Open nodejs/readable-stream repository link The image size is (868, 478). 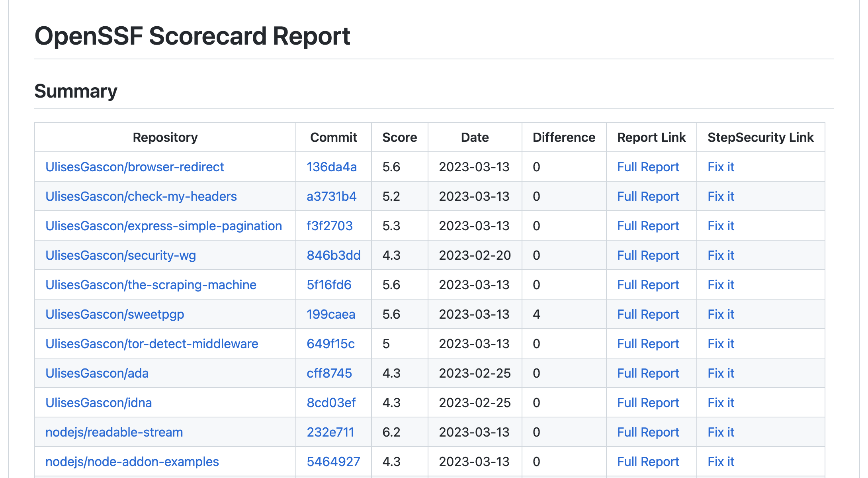click(x=114, y=432)
